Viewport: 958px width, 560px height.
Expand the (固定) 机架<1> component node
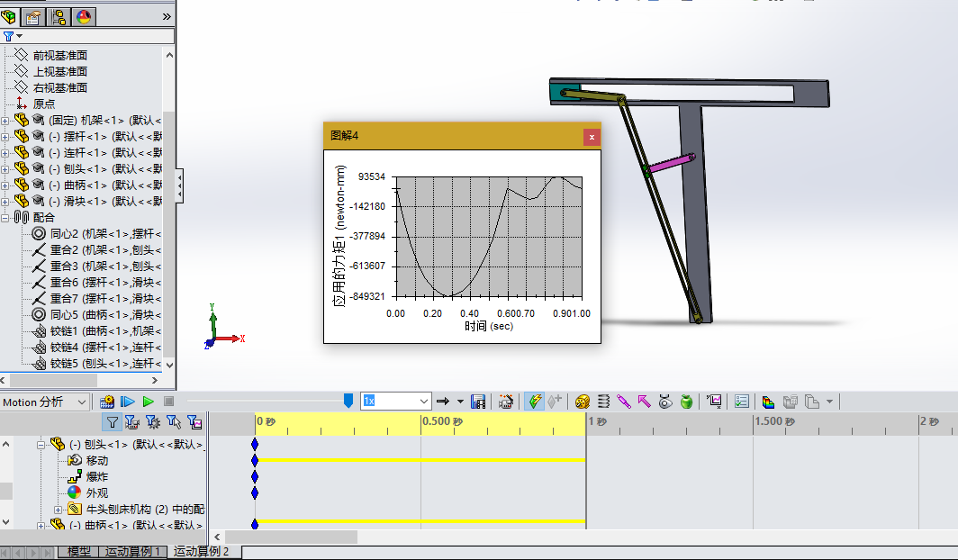5,121
